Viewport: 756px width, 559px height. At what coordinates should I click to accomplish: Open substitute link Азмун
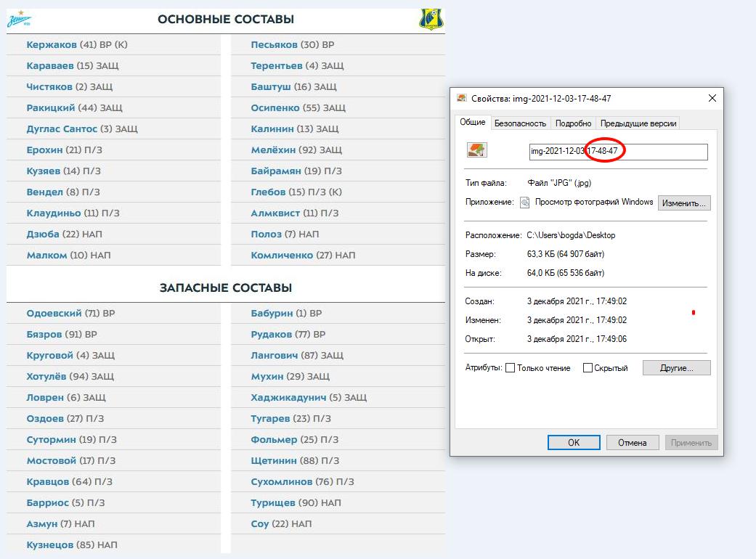click(x=42, y=524)
